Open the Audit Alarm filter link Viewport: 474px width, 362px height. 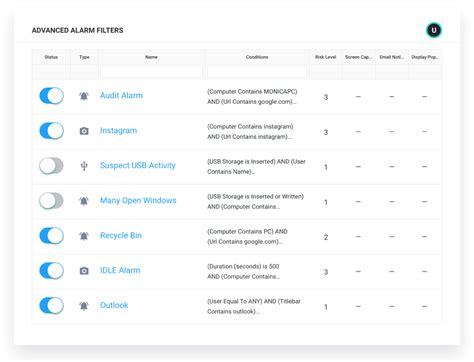(121, 96)
